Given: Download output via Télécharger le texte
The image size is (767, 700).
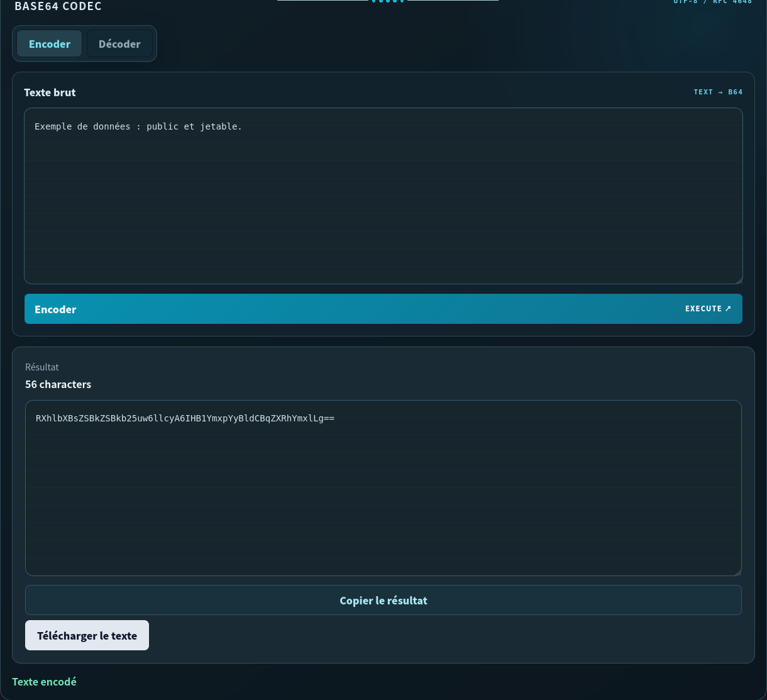Looking at the screenshot, I should [x=87, y=635].
